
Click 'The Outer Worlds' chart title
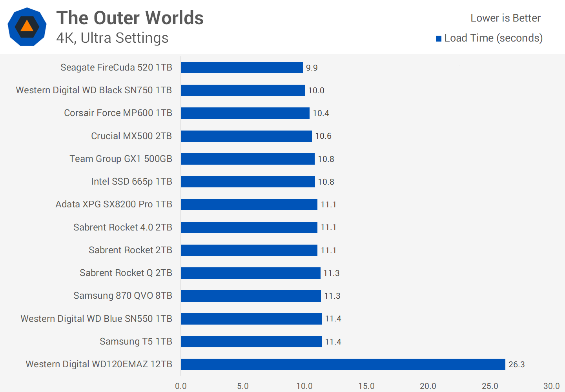[x=130, y=18]
